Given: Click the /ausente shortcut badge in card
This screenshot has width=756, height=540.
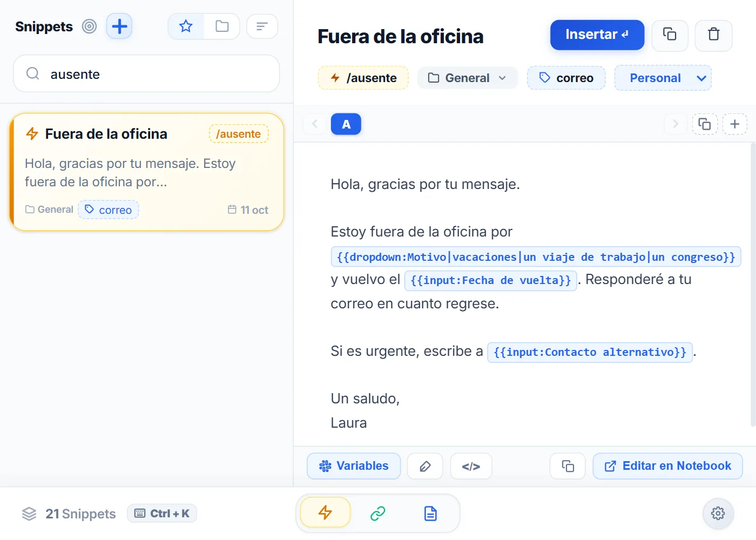Looking at the screenshot, I should [239, 134].
